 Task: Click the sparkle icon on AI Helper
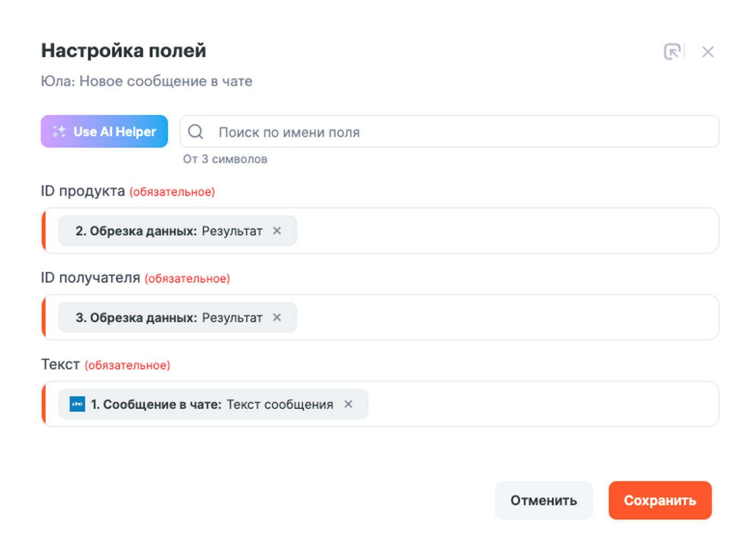[59, 131]
